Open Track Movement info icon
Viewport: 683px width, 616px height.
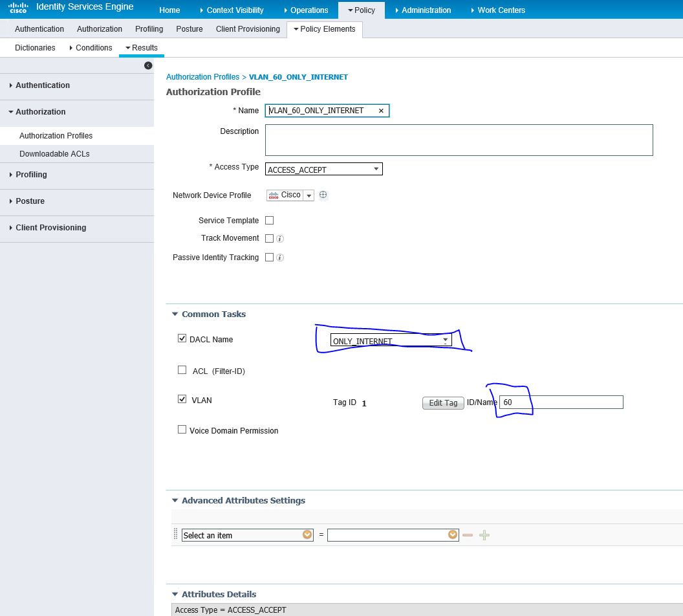tap(280, 238)
